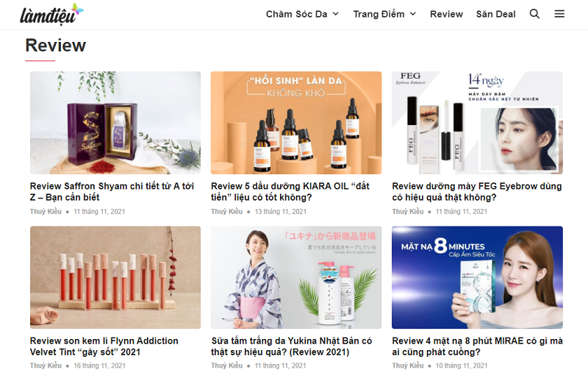The image size is (588, 392).
Task: Click date under FEG Eyebrow article
Action: coord(462,211)
